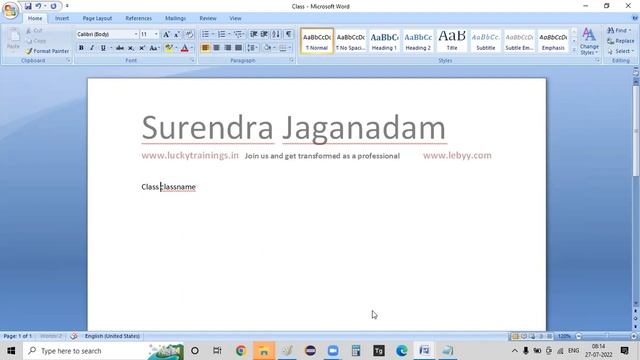Toggle Strikethrough formatting
Screen dimensions: 640x360
tap(120, 48)
